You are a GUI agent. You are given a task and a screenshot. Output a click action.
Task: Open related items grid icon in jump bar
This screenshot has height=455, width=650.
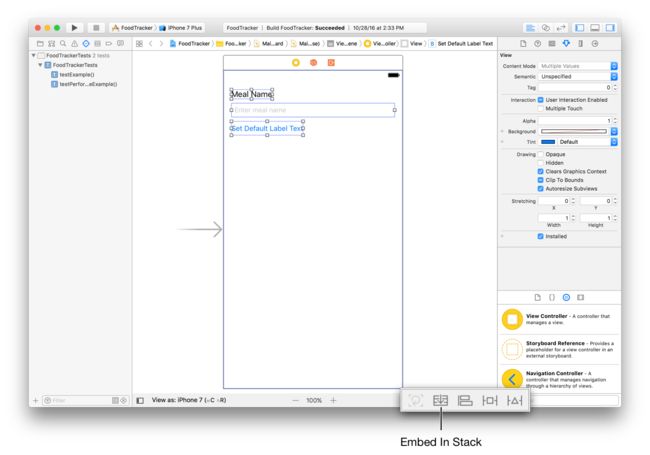[139, 44]
